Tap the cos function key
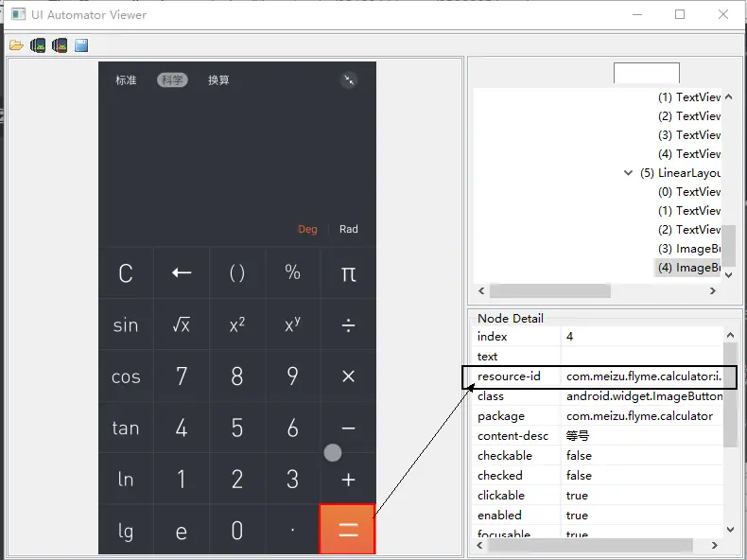 click(126, 376)
